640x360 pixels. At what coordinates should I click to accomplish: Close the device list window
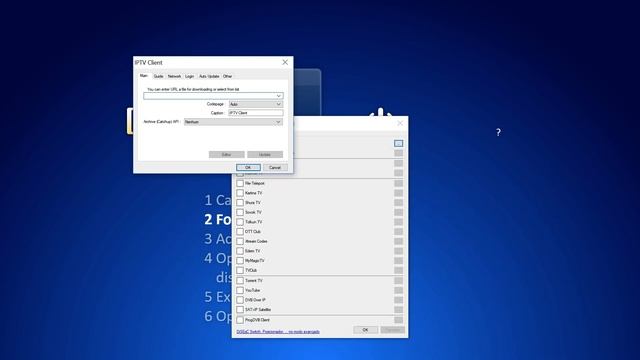(x=400, y=123)
